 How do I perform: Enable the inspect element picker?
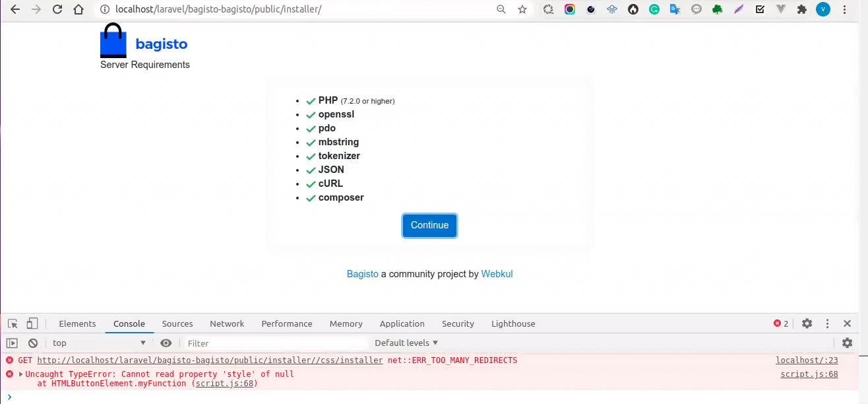tap(11, 323)
